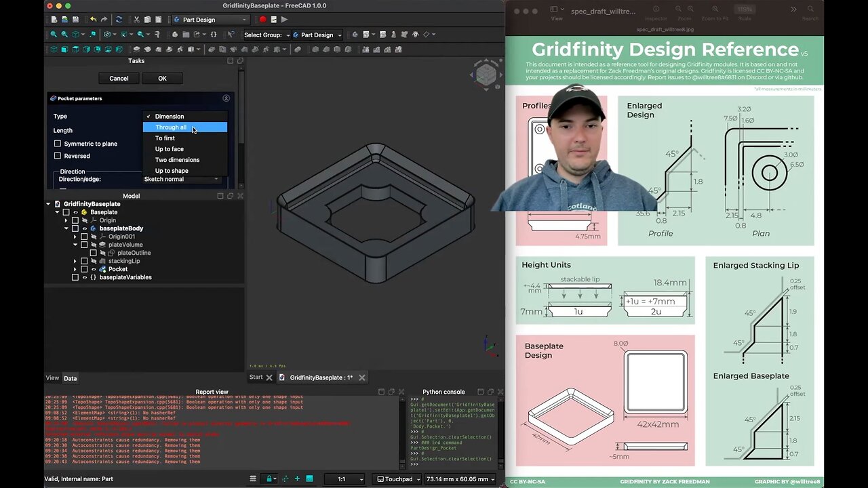Show plateVolume using its hidden-eye icon
The image size is (868, 488).
tap(94, 245)
